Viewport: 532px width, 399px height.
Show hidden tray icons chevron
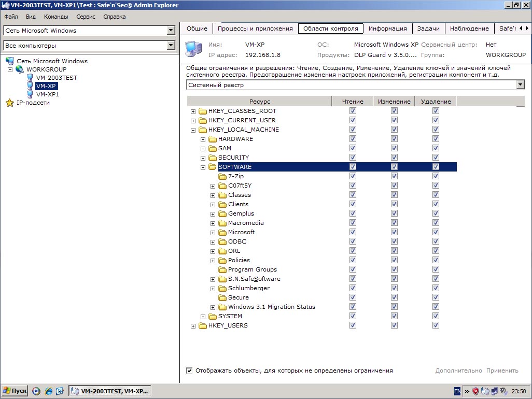pos(467,391)
